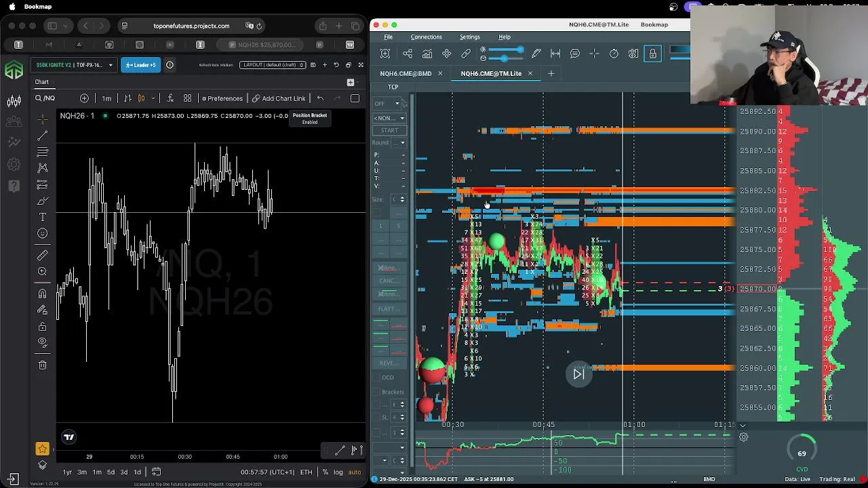Open the Round dropdown

pyautogui.click(x=398, y=142)
